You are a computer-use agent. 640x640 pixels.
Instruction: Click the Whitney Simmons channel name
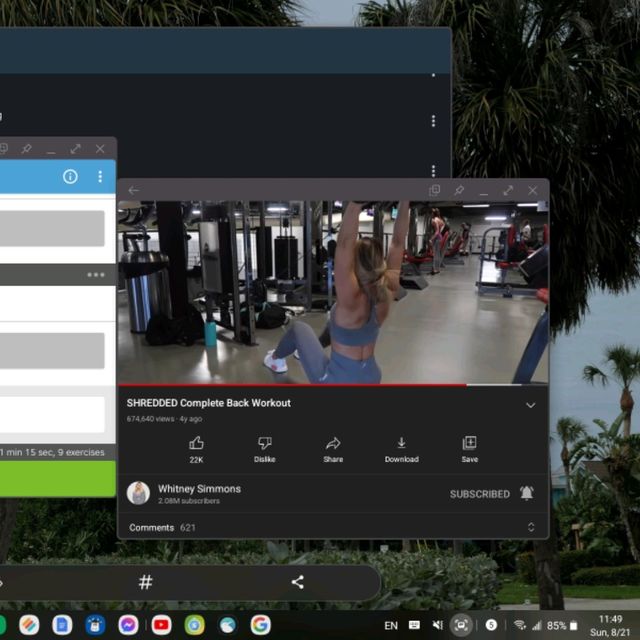199,489
